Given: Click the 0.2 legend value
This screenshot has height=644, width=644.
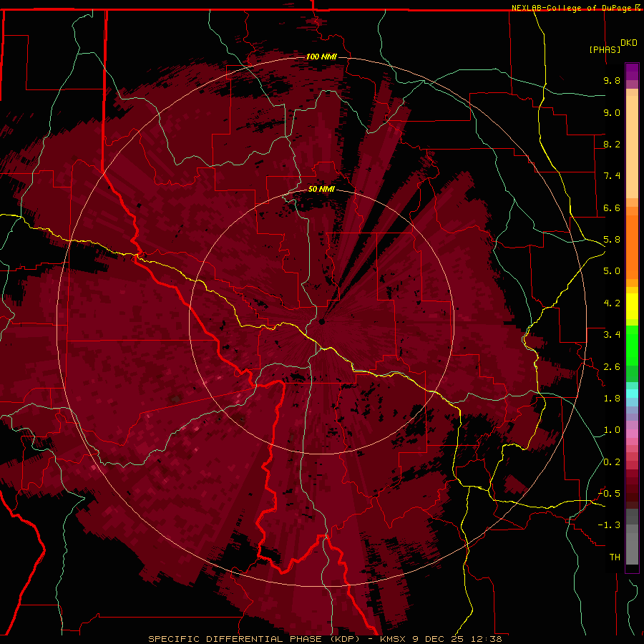Looking at the screenshot, I should tap(612, 462).
